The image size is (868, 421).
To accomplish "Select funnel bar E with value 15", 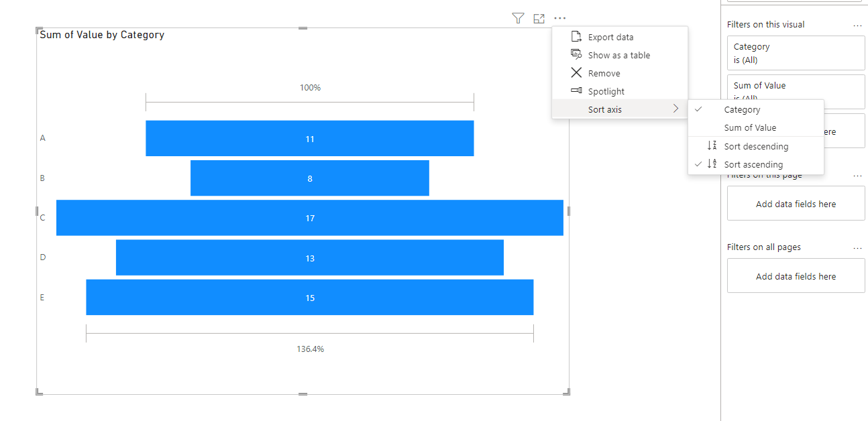I will (310, 297).
